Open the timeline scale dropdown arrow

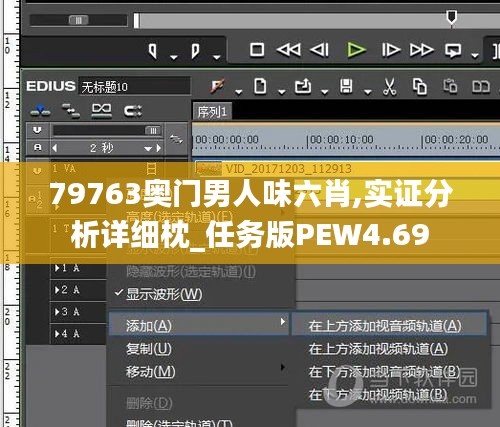(148, 149)
